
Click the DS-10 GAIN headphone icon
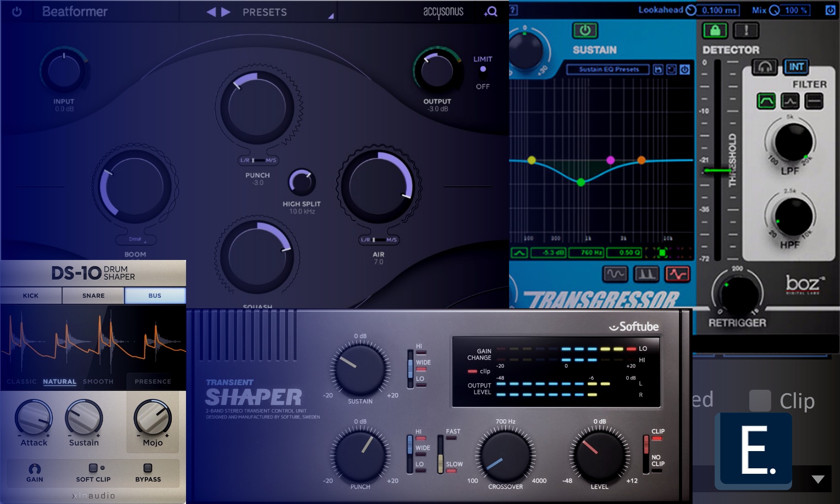pyautogui.click(x=34, y=469)
